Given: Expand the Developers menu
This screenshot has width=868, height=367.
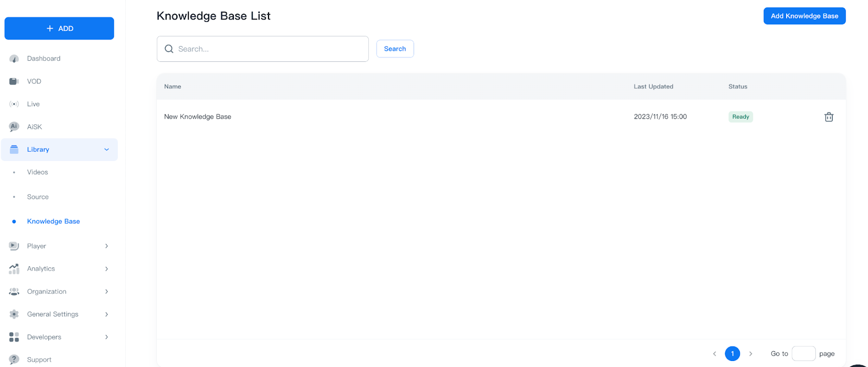Looking at the screenshot, I should [x=106, y=337].
